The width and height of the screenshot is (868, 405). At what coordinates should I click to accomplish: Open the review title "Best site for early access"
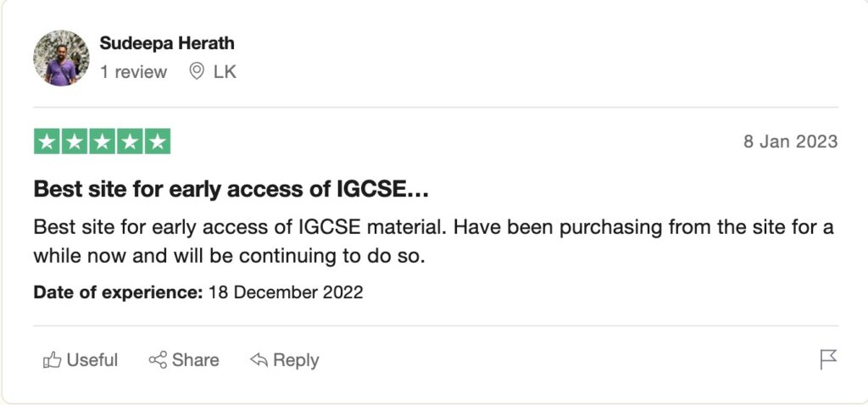231,190
